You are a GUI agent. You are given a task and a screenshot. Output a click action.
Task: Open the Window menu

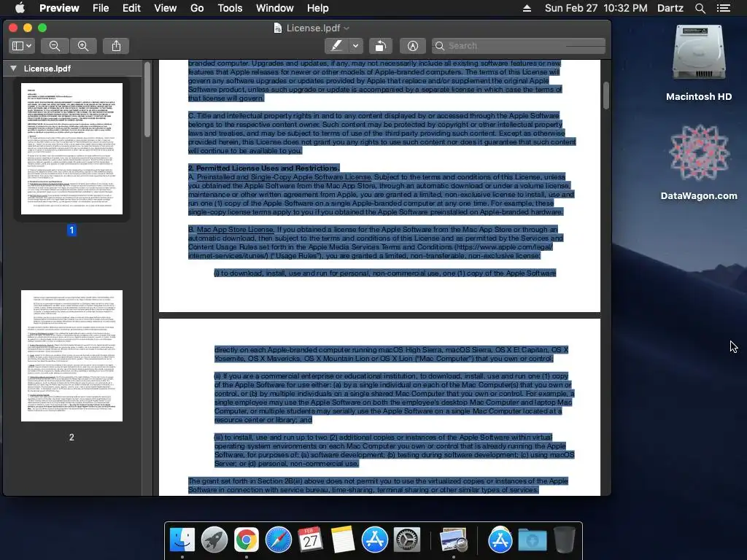pos(275,8)
